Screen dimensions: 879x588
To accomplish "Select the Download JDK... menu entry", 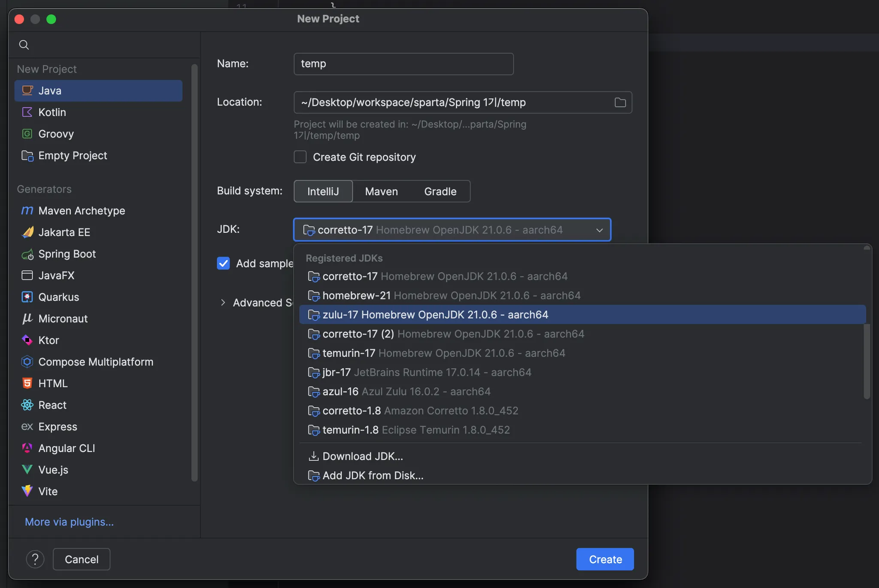I will click(x=362, y=456).
